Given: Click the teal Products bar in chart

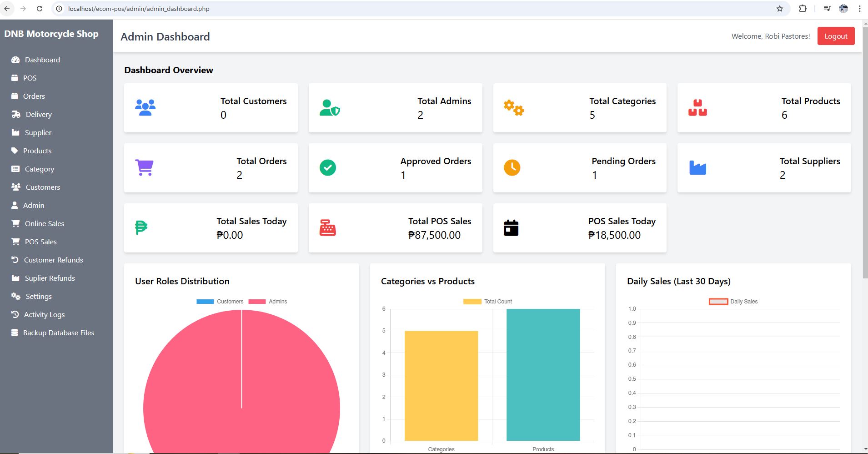Looking at the screenshot, I should (543, 375).
